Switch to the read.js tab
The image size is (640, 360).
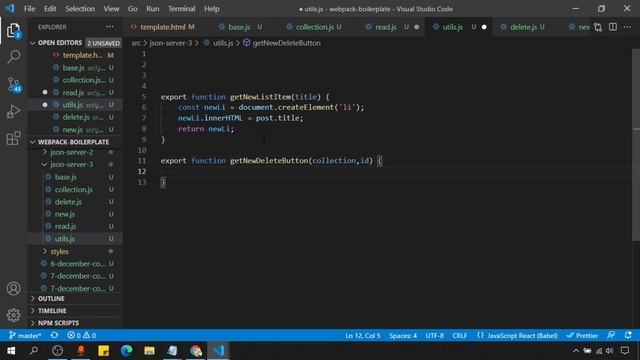click(x=386, y=27)
